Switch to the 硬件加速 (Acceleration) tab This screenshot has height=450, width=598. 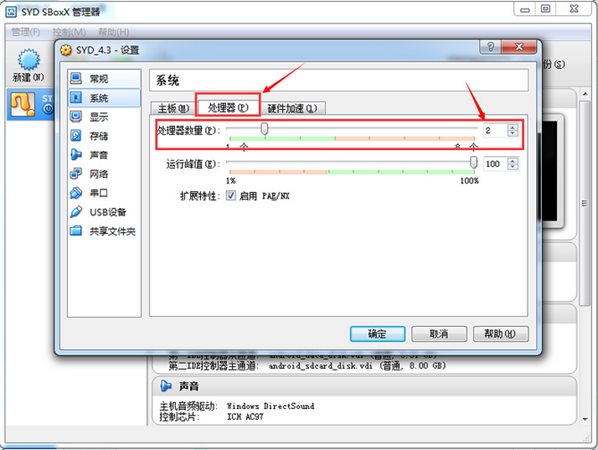(292, 108)
